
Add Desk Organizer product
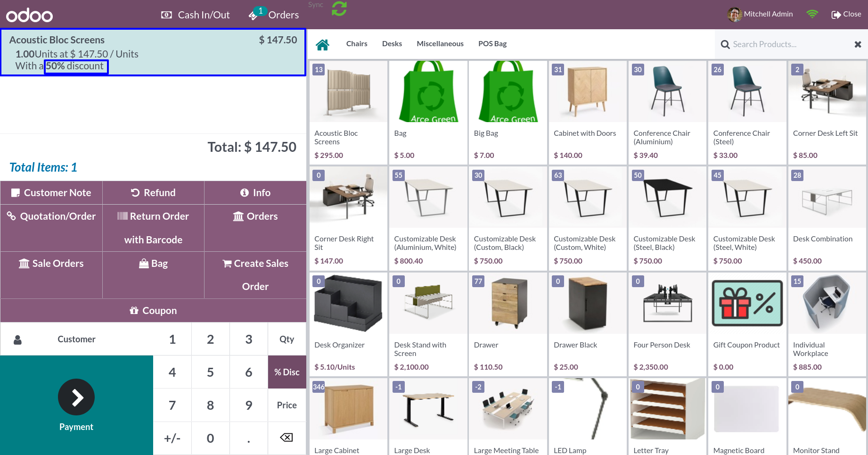(x=348, y=324)
